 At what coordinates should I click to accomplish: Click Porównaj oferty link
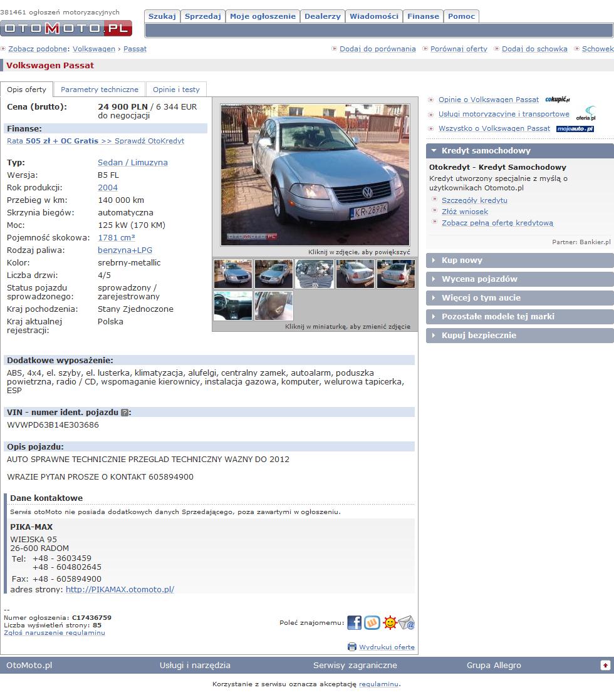tap(459, 49)
